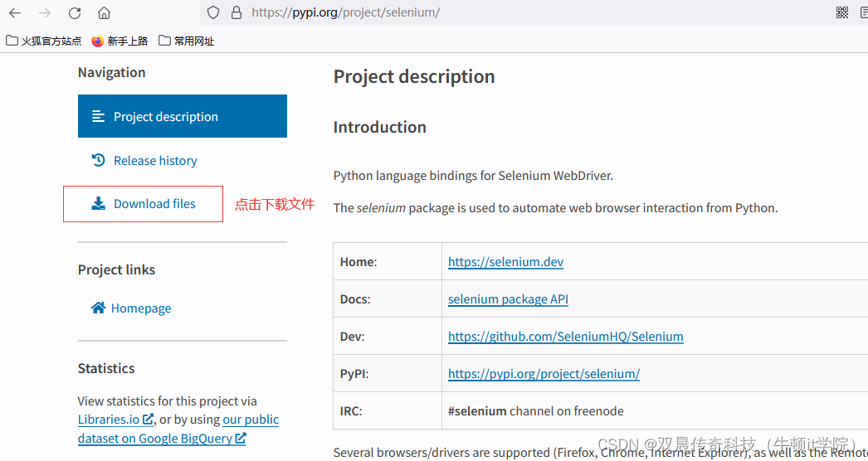The width and height of the screenshot is (868, 461).
Task: Select the Project description tab
Action: pos(182,116)
